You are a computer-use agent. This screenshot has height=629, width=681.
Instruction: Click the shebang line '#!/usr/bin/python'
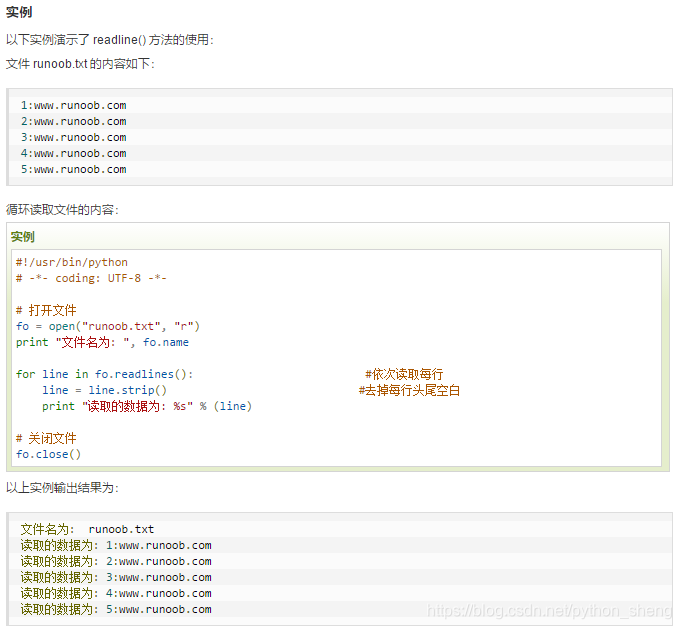(x=72, y=262)
